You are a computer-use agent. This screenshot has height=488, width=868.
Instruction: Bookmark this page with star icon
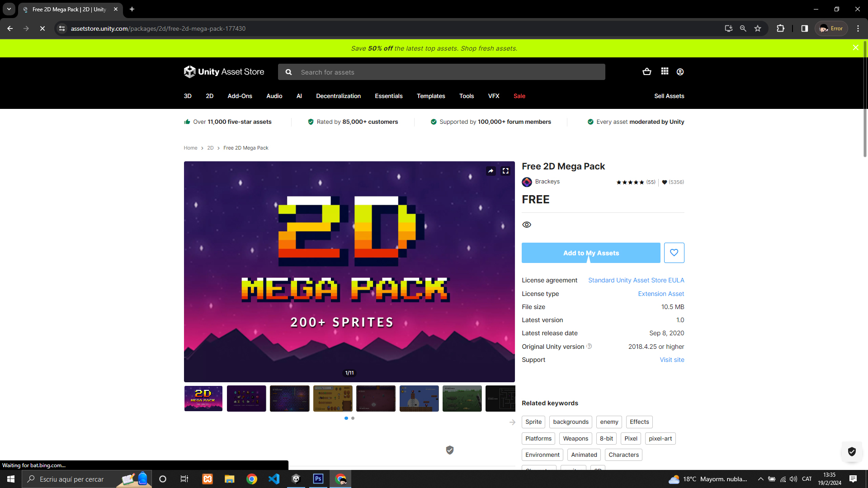point(758,28)
